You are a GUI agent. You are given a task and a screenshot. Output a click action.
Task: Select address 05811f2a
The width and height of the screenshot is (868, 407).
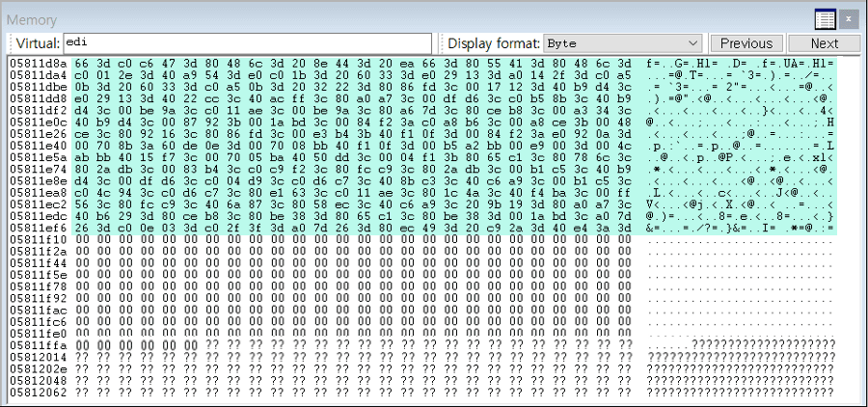coord(39,251)
